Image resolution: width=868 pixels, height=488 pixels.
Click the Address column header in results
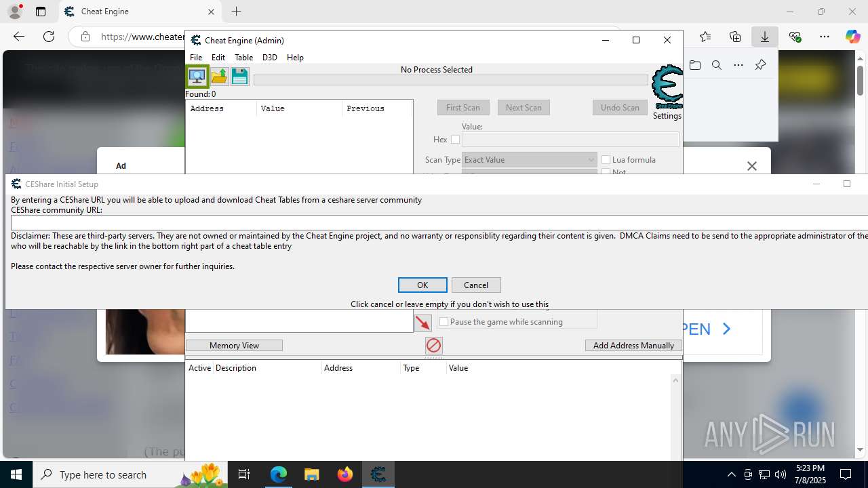point(221,108)
